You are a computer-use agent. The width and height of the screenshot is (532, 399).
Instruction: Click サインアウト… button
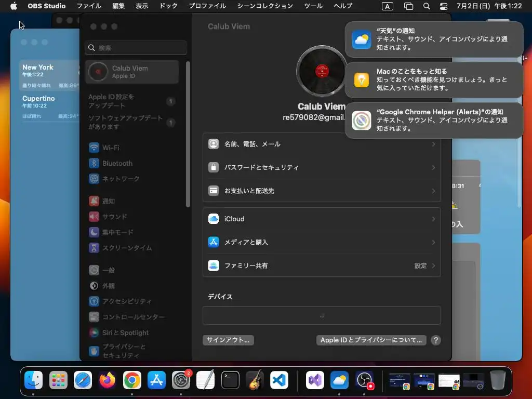[228, 340]
